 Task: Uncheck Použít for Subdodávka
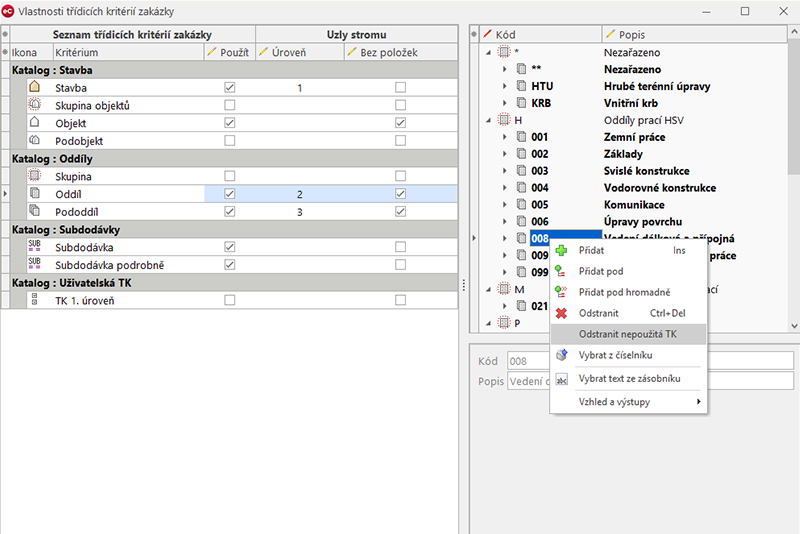point(230,247)
